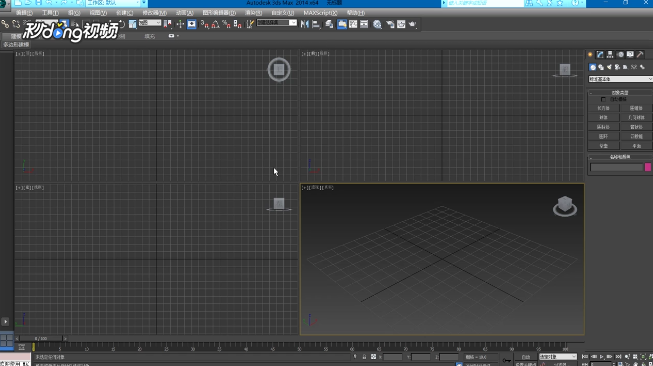Activate Select and Manipulate tool
The image size is (653, 366).
pos(180,24)
